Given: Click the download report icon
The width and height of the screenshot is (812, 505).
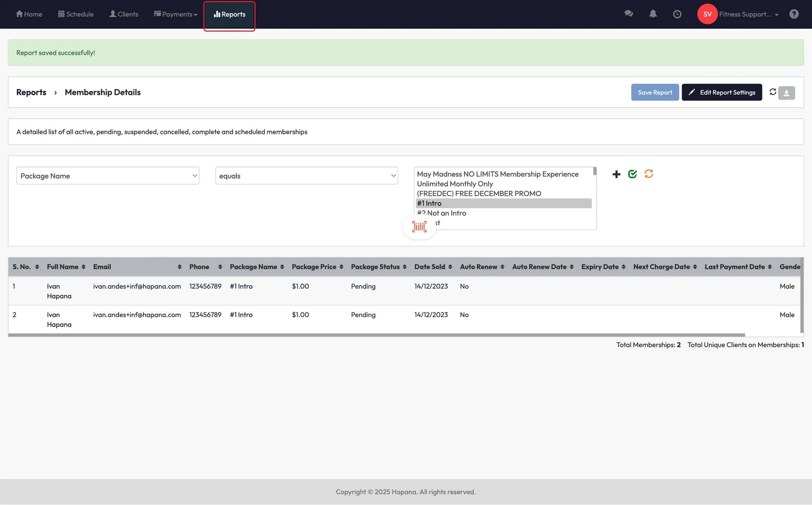Looking at the screenshot, I should (x=786, y=93).
